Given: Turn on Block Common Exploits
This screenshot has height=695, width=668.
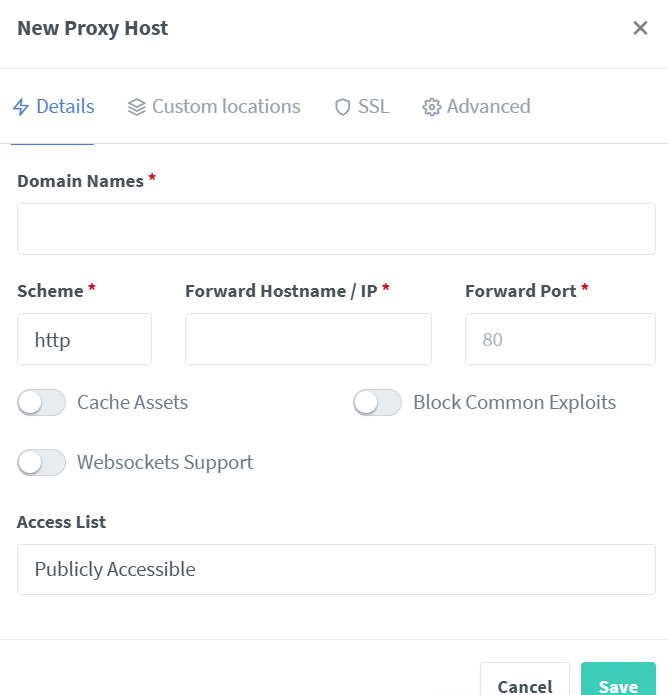Looking at the screenshot, I should (x=378, y=403).
